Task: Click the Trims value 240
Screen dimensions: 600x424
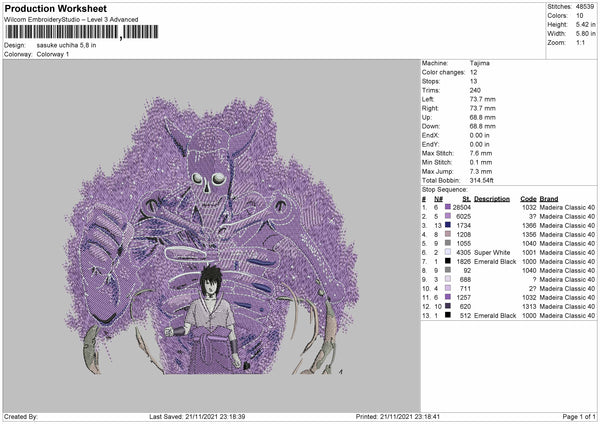Action: (475, 90)
